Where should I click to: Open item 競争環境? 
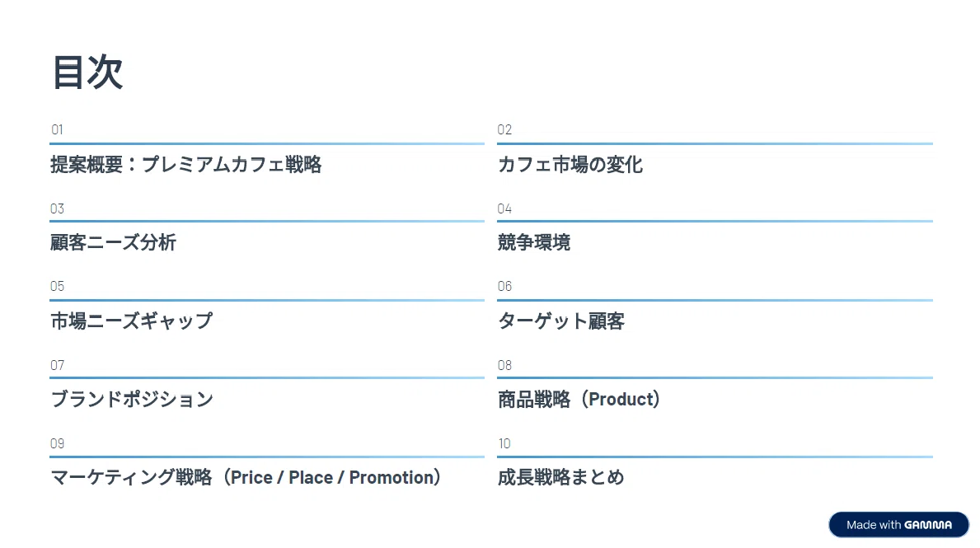pos(534,242)
